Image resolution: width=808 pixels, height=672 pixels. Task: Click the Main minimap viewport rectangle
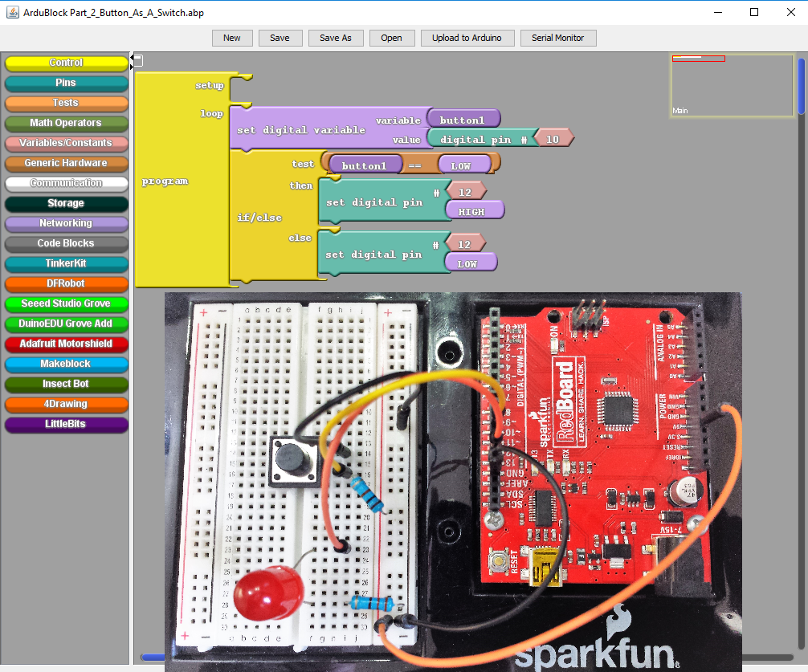coord(698,58)
